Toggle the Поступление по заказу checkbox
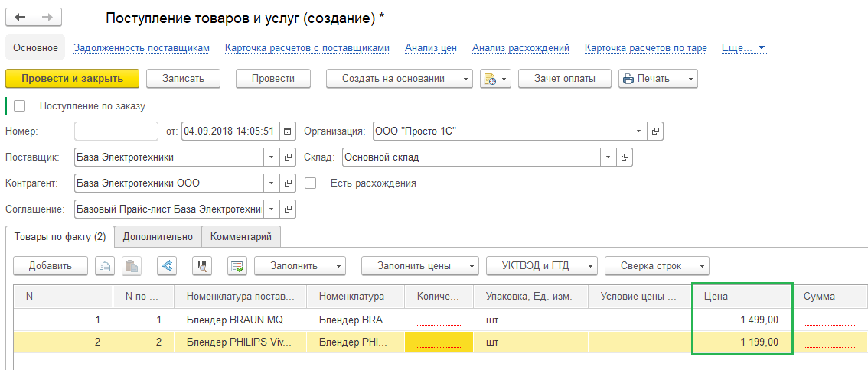 tap(20, 106)
